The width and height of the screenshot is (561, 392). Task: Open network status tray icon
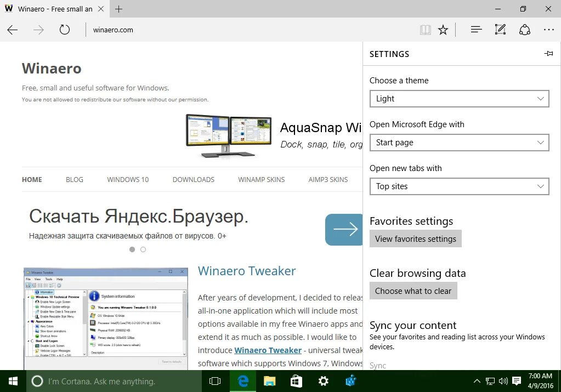click(x=490, y=381)
